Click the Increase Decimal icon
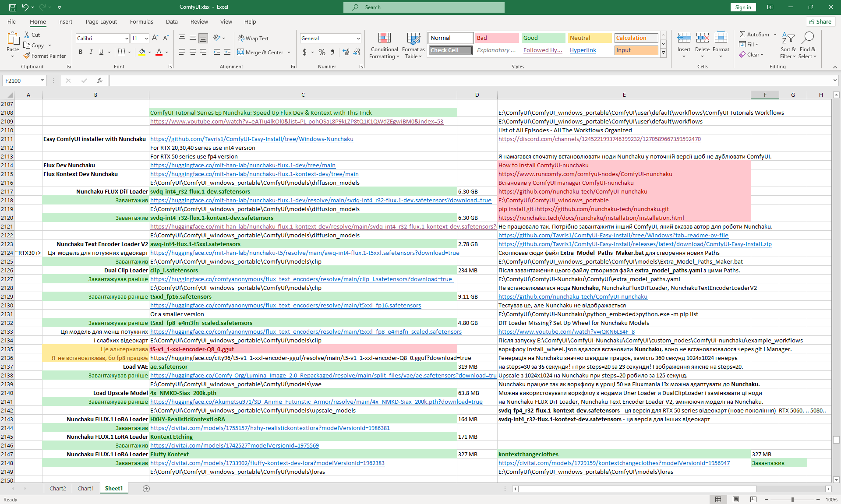The image size is (841, 504). (346, 52)
